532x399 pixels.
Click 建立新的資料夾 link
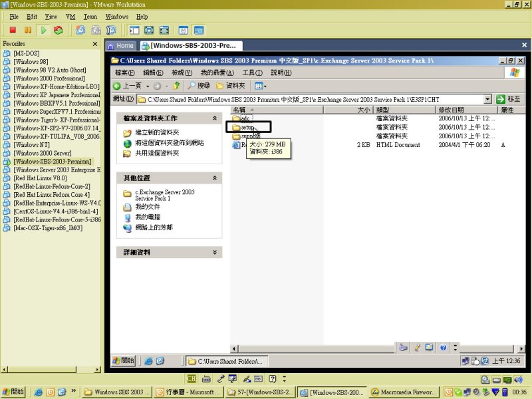(x=157, y=132)
